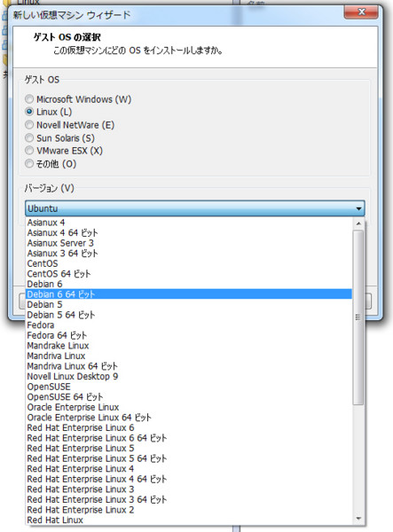Close the 新しい仮想マシン ウィザード dialog

click(x=361, y=12)
